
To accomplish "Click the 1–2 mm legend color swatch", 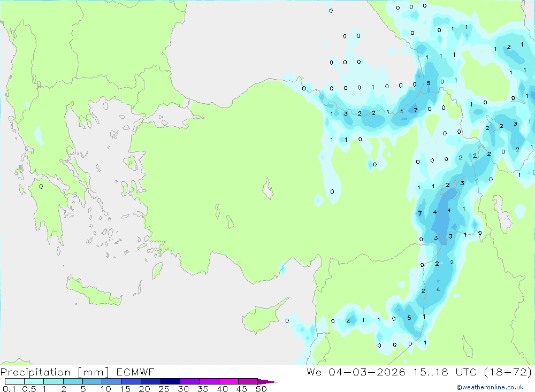I will 53,381.
